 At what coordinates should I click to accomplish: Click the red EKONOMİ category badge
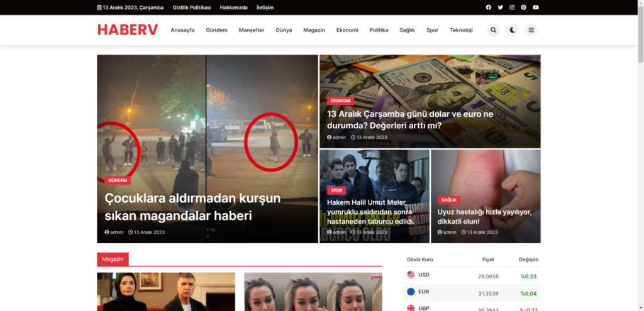point(340,101)
